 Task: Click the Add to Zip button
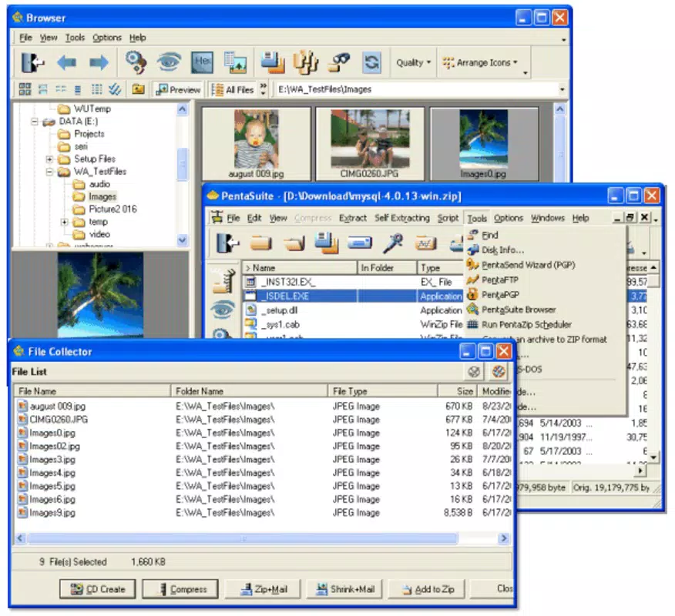click(427, 589)
